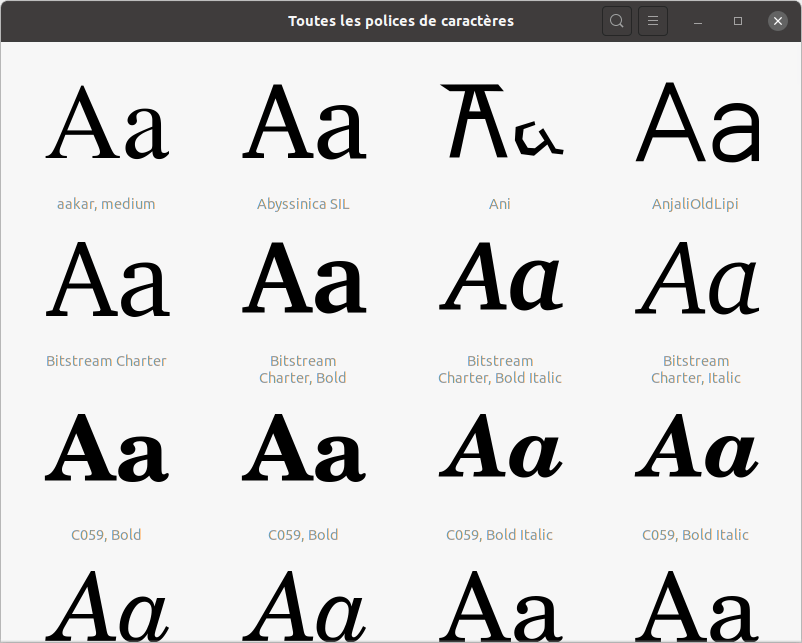Select the Bitstream Charter regular preview
The height and width of the screenshot is (643, 802).
click(x=106, y=279)
